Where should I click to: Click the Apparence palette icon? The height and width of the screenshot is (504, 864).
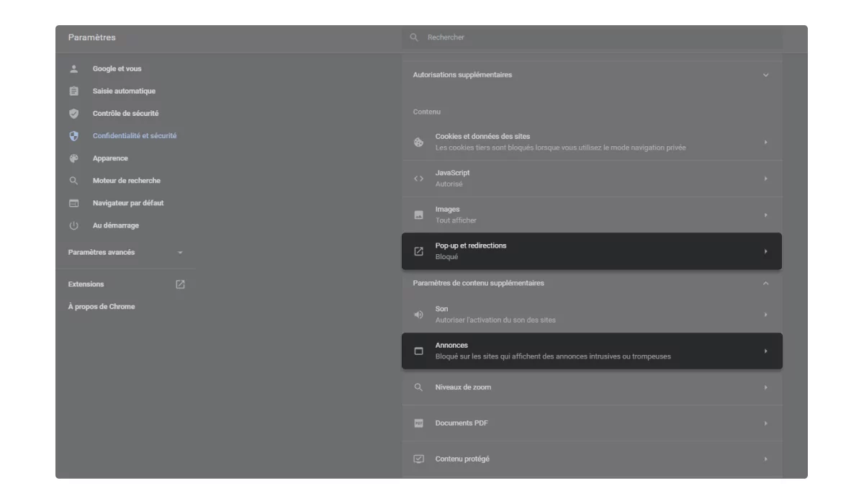(73, 158)
